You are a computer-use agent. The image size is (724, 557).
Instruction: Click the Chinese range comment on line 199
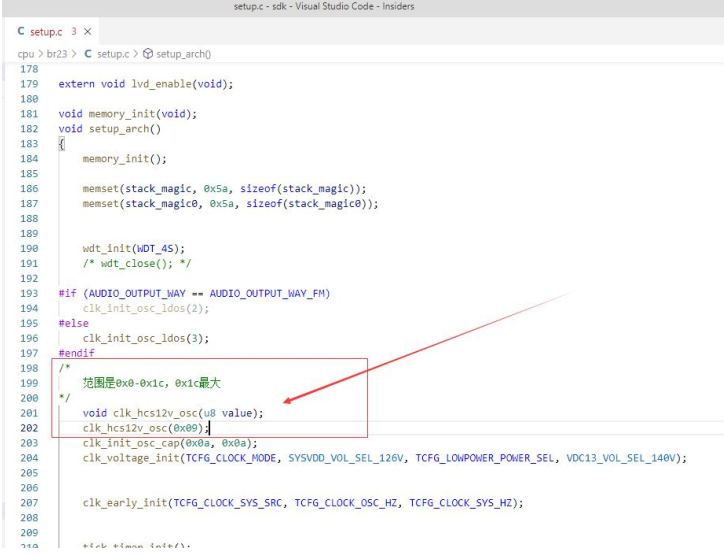151,383
